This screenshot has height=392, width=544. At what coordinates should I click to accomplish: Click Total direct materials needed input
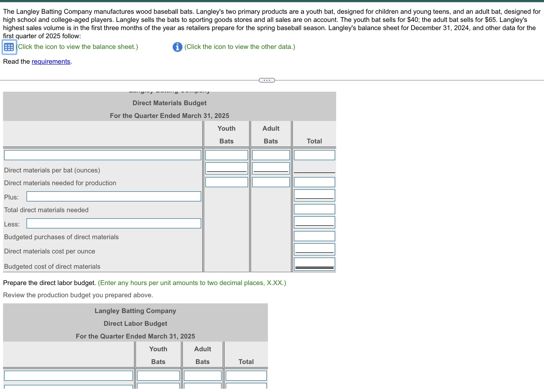(x=314, y=209)
